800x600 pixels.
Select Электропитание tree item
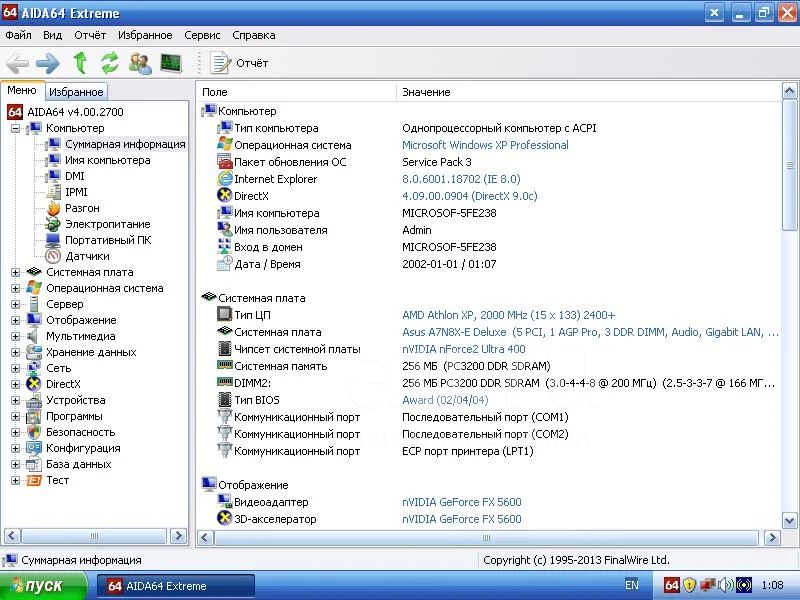tap(108, 224)
